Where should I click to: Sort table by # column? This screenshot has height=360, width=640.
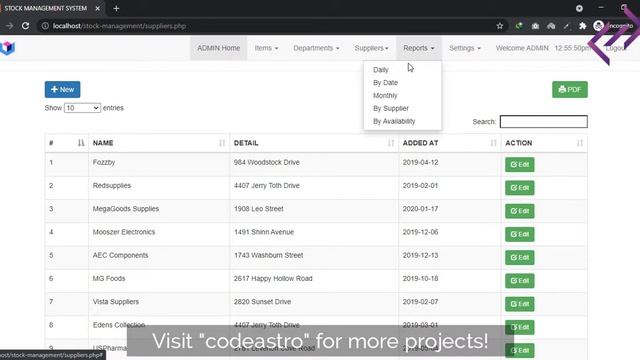click(67, 143)
